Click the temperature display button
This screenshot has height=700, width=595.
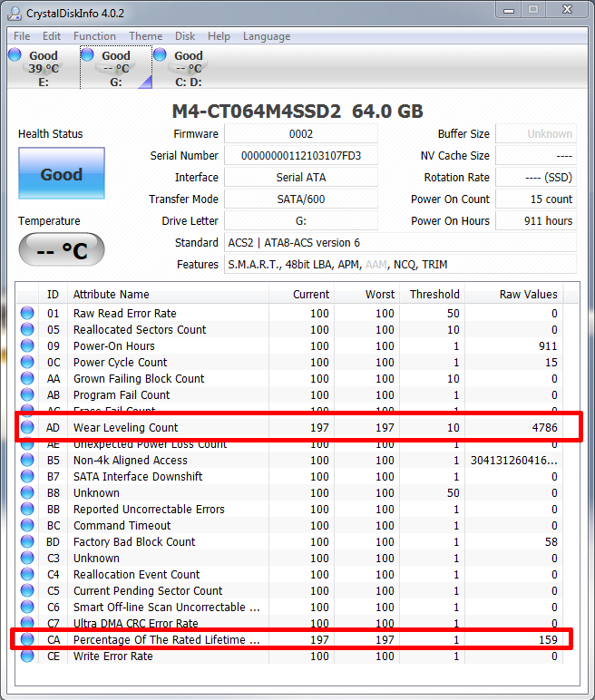point(62,249)
